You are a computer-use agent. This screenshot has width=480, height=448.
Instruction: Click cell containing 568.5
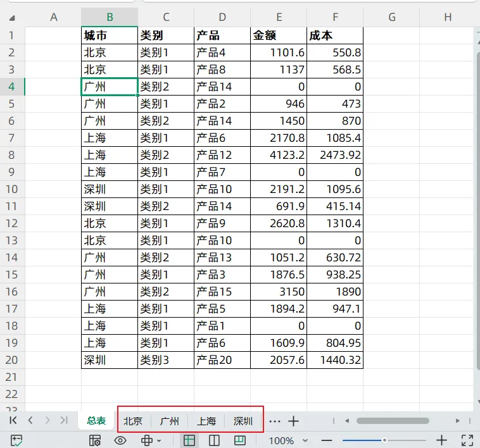point(335,70)
